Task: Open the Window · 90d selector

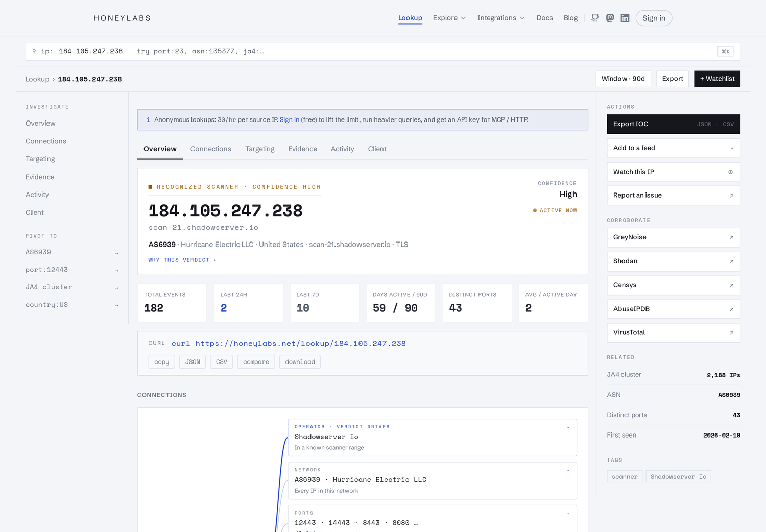Action: click(x=623, y=79)
